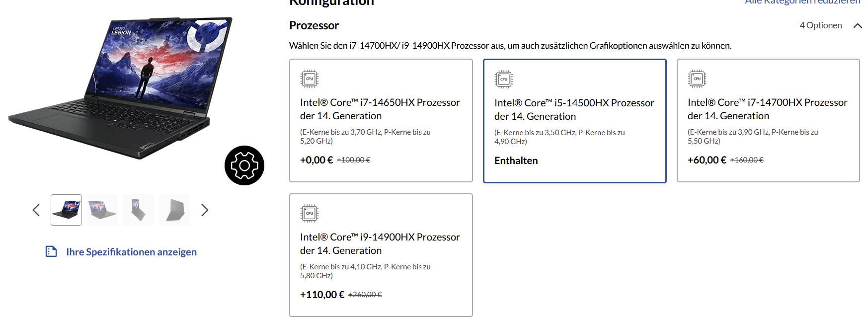868x321 pixels.
Task: Select the fourth laptop back-view thumbnail
Action: (x=174, y=210)
